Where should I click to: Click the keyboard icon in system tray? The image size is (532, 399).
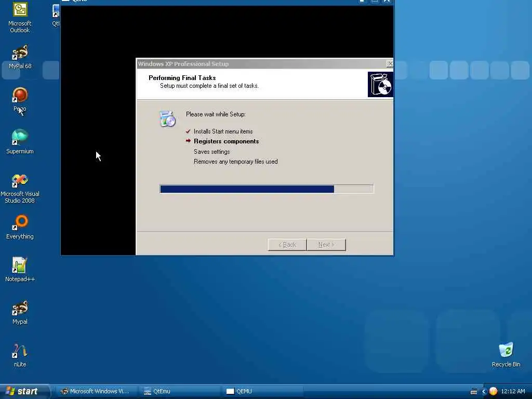pyautogui.click(x=474, y=392)
